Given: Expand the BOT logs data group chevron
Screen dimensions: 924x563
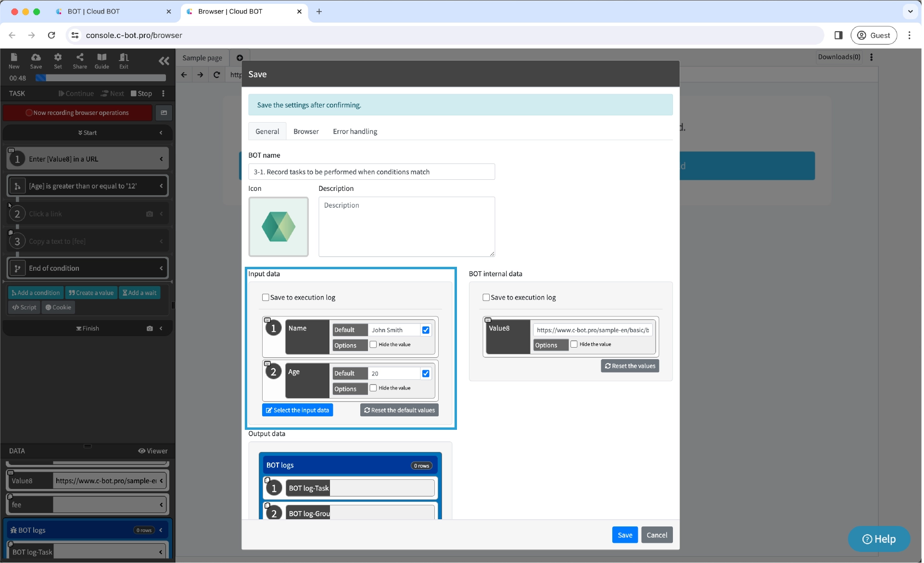Looking at the screenshot, I should coord(161,530).
